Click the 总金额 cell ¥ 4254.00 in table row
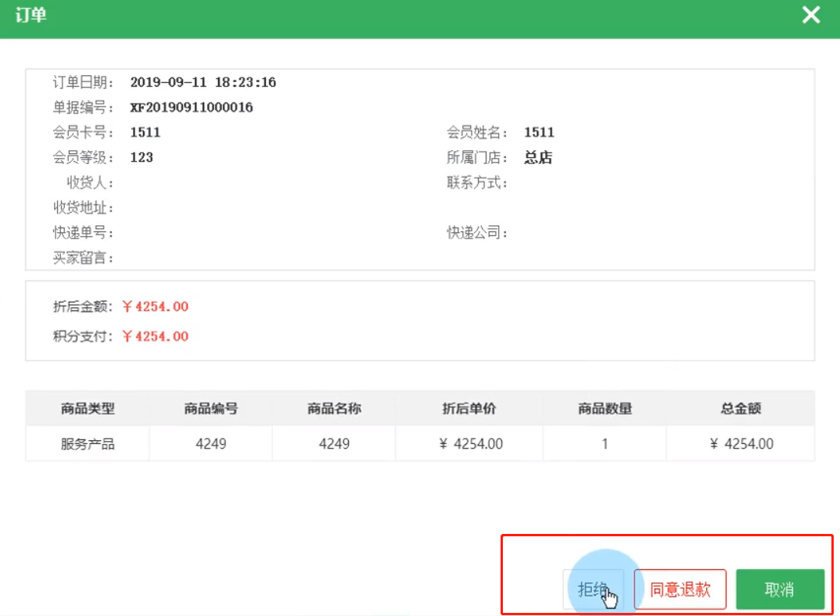The width and height of the screenshot is (840, 616). pyautogui.click(x=741, y=444)
